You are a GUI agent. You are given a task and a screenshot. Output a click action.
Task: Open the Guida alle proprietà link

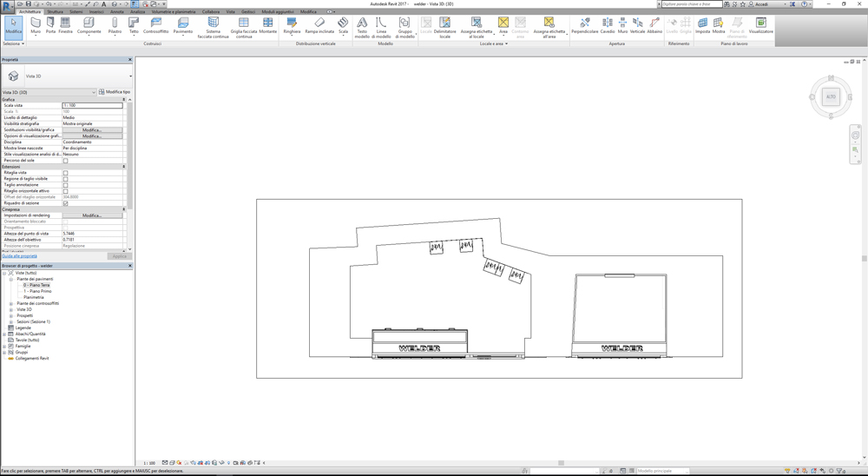coord(19,256)
